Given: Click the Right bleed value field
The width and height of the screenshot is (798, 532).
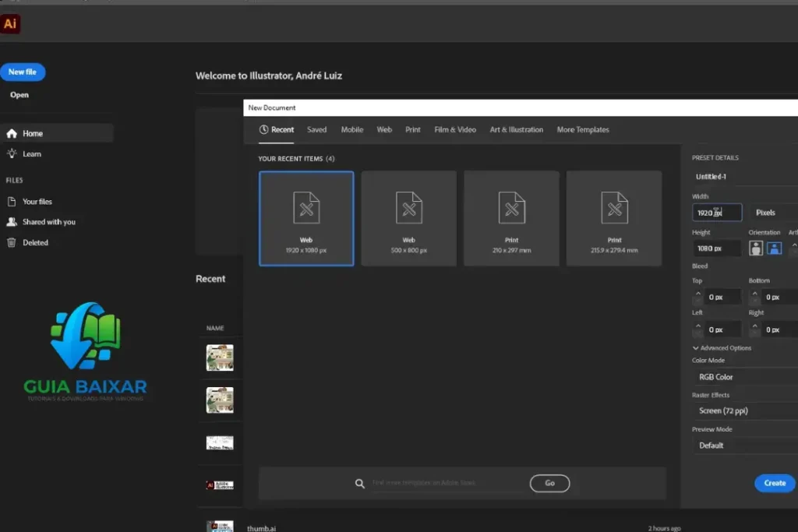Looking at the screenshot, I should pos(779,329).
